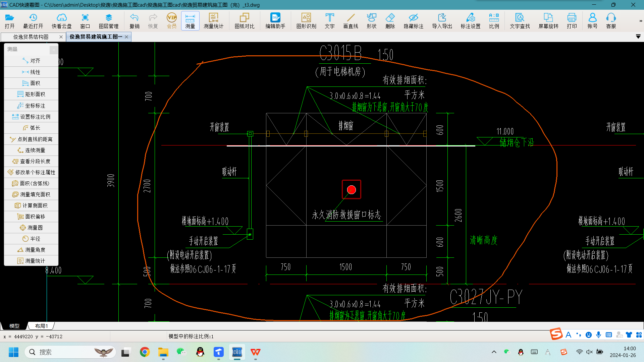Select 连续测量 continuous measure
Viewport: 644px width, 362px height.
pyautogui.click(x=31, y=150)
